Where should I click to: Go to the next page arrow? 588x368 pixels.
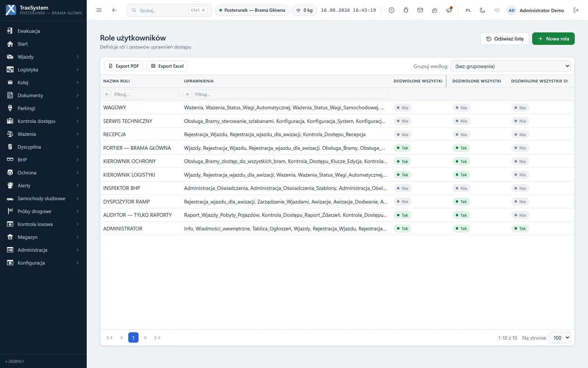pos(145,337)
